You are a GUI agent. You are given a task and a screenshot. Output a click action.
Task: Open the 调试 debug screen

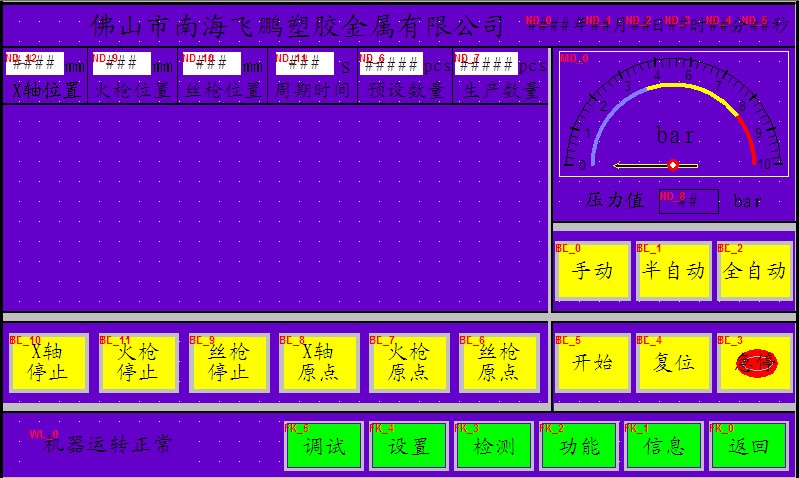324,446
